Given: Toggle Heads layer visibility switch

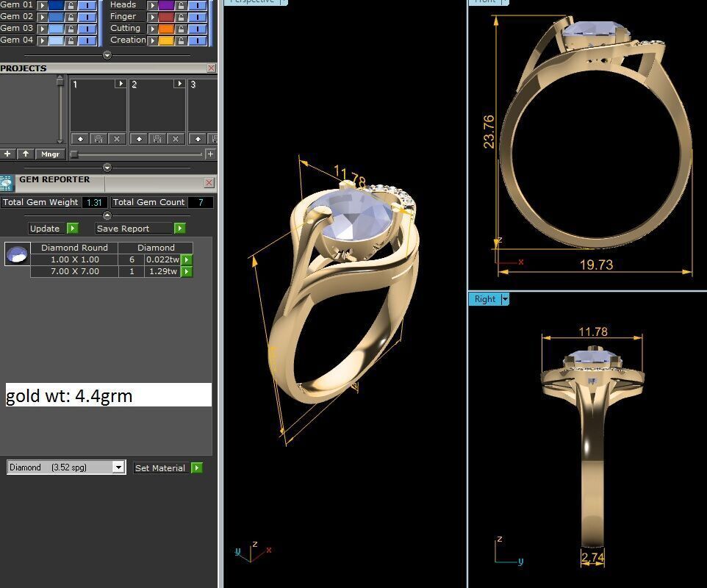Looking at the screenshot, I should pyautogui.click(x=198, y=5).
